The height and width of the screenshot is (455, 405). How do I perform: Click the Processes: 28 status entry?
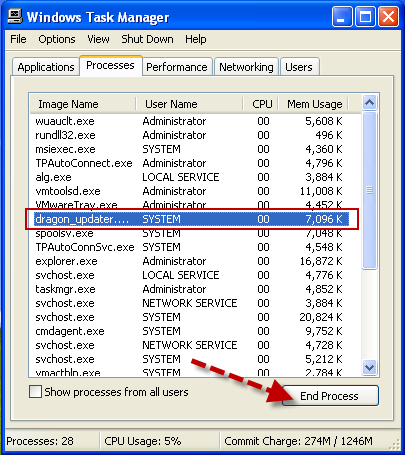tap(40, 441)
